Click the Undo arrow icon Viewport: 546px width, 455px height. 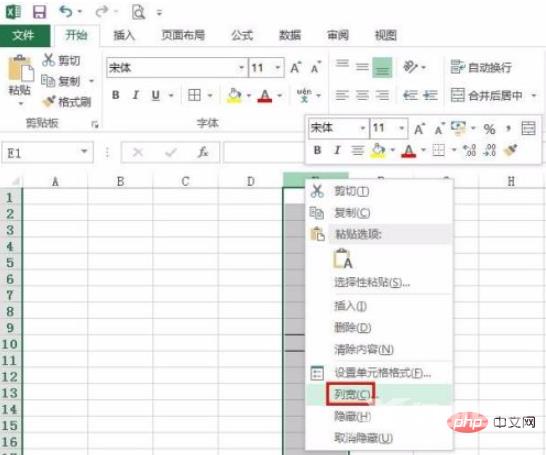[x=65, y=12]
